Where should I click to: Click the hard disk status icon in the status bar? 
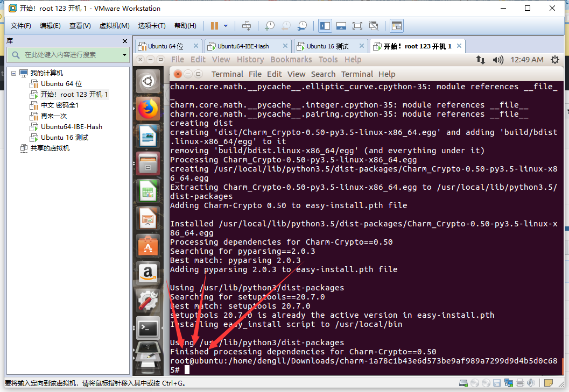pyautogui.click(x=463, y=383)
